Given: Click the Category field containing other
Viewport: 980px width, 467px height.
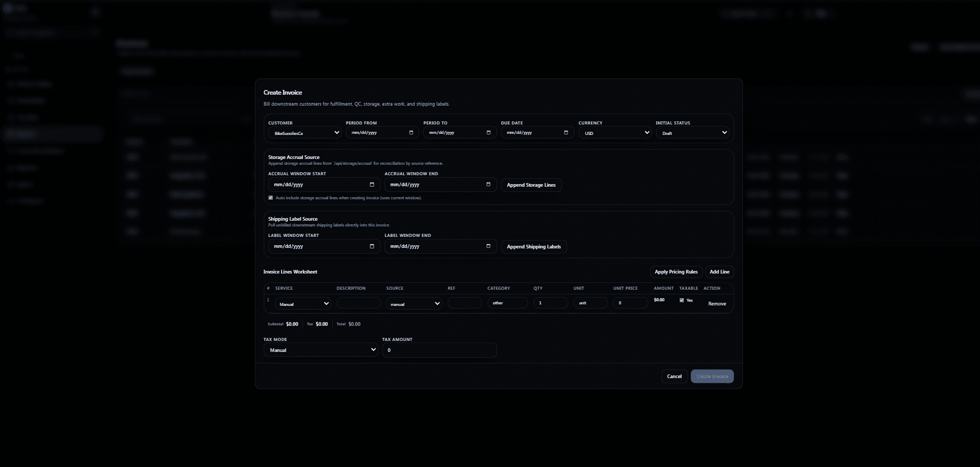Looking at the screenshot, I should pyautogui.click(x=508, y=303).
